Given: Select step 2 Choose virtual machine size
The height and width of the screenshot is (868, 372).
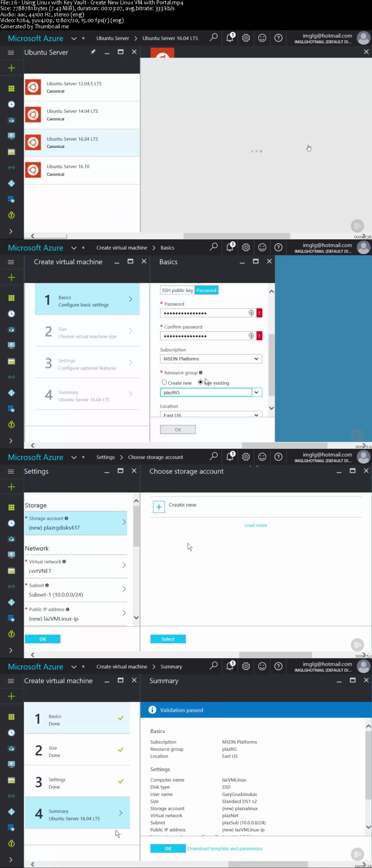Looking at the screenshot, I should pos(87,331).
